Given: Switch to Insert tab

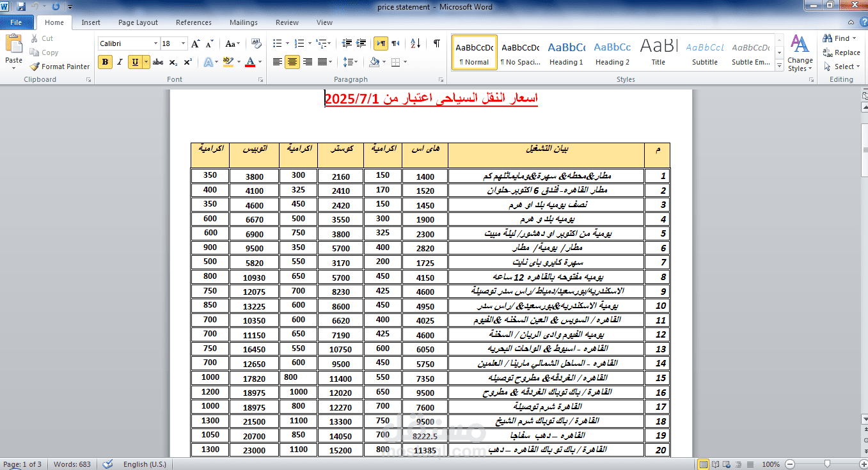Looking at the screenshot, I should coord(91,22).
